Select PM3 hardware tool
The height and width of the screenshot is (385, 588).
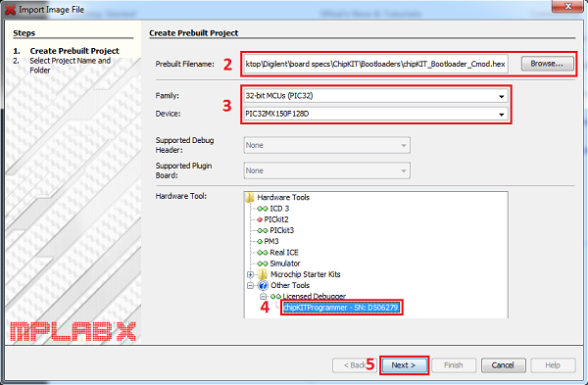click(271, 241)
